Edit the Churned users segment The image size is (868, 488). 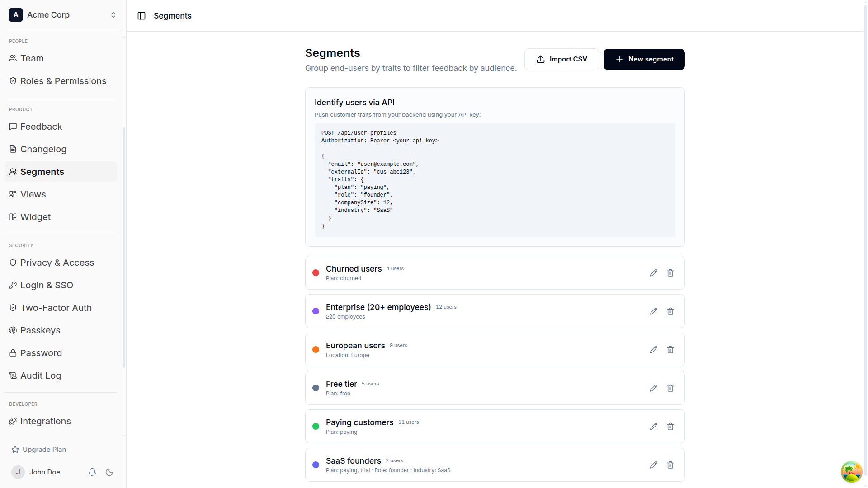pyautogui.click(x=653, y=273)
